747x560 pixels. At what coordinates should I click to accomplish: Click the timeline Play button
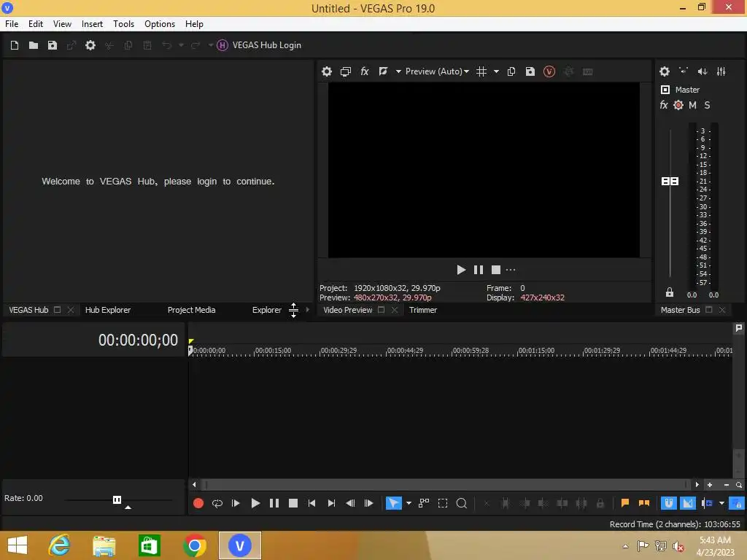coord(255,503)
